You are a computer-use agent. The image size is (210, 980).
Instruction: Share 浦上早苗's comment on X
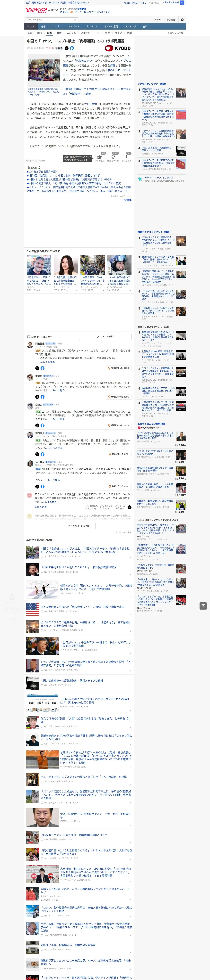click(37, 487)
